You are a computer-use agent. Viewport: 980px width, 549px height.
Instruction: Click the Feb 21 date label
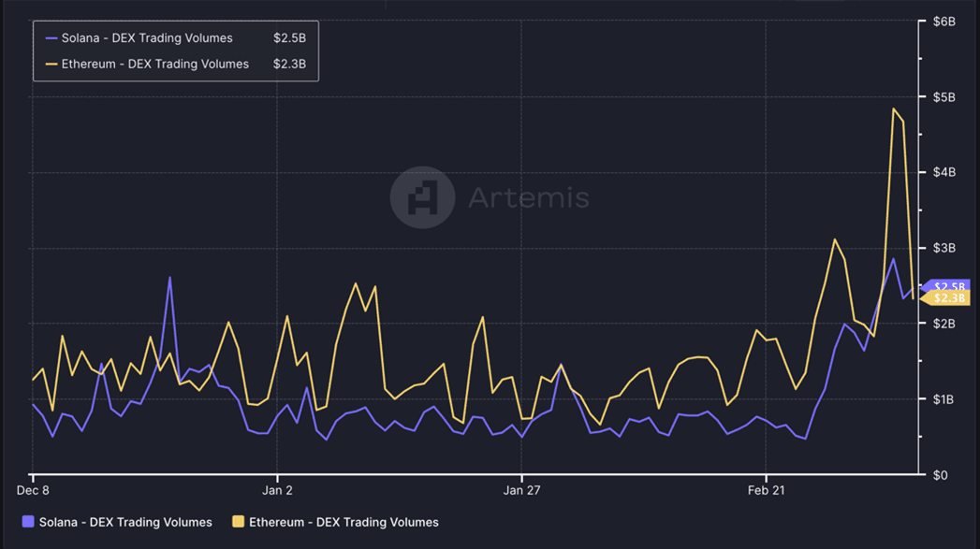click(767, 490)
